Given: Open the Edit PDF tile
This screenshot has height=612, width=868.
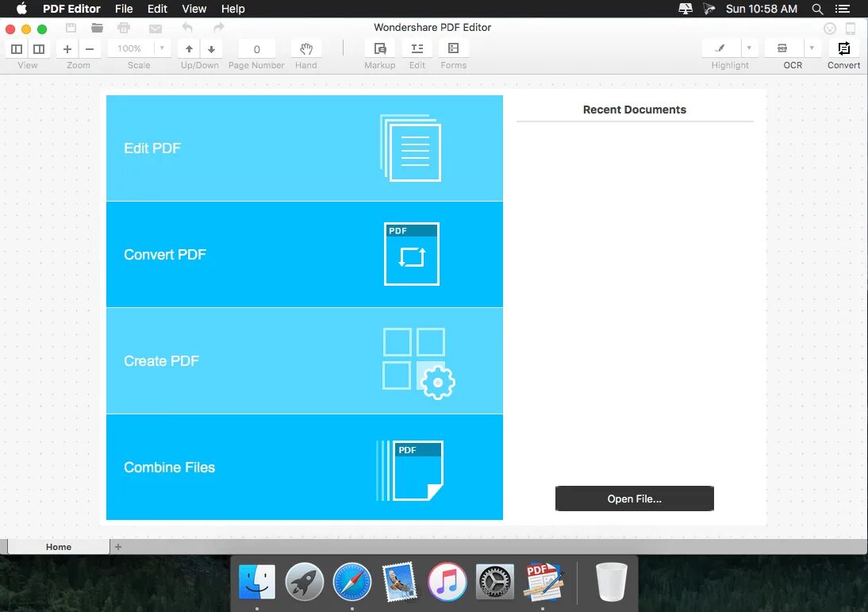Looking at the screenshot, I should (x=305, y=148).
